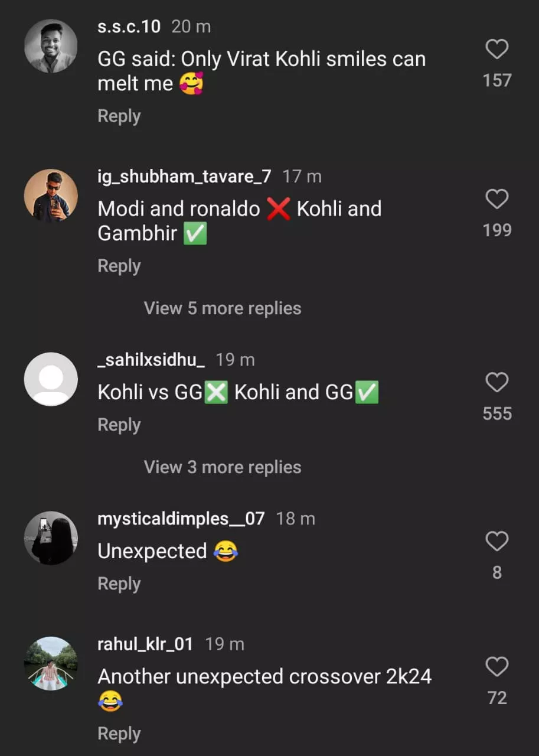Viewport: 539px width, 756px height.
Task: Tap heart on _sahilxsidhu_'s comment
Action: [x=496, y=383]
